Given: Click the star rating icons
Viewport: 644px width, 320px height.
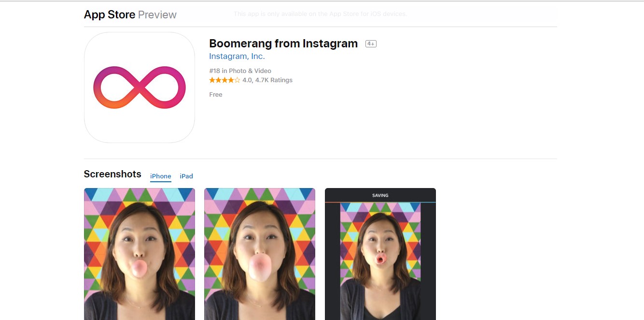Looking at the screenshot, I should 224,80.
